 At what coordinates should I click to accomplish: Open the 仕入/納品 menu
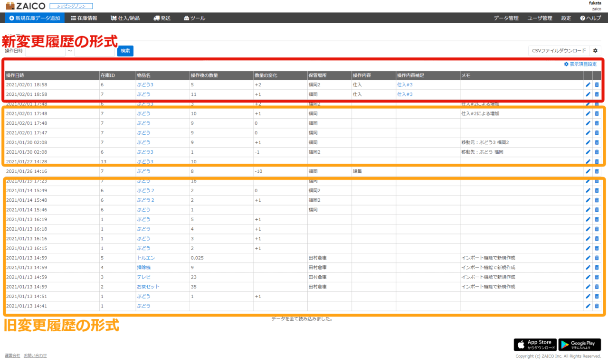click(125, 18)
